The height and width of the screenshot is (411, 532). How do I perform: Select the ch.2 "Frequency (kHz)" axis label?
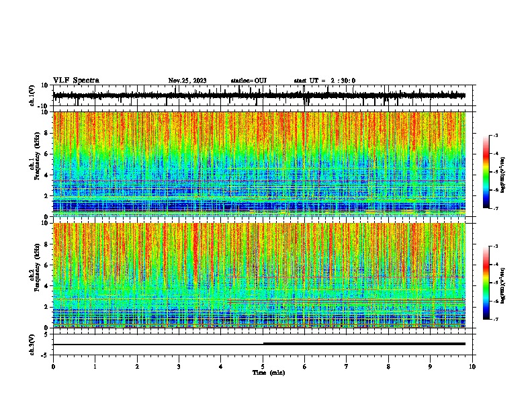pos(37,267)
